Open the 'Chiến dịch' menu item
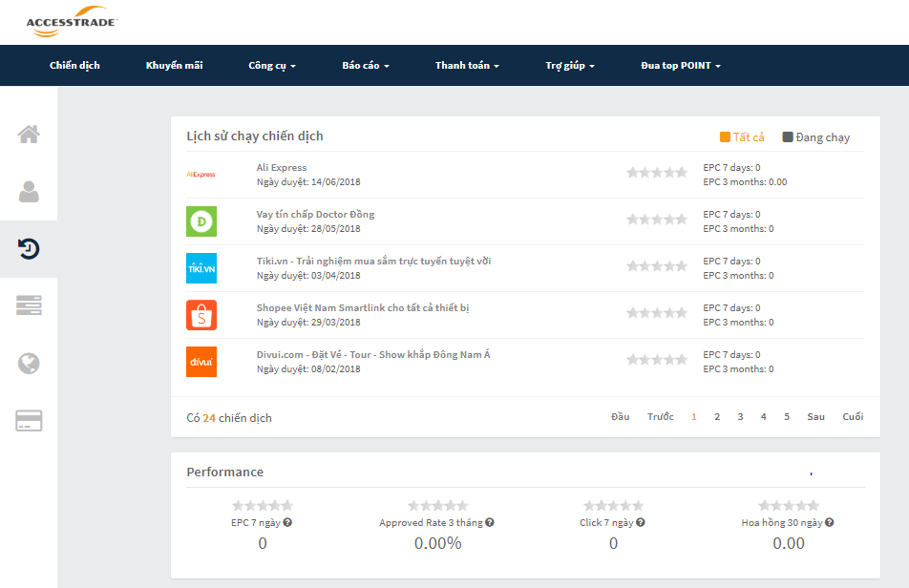Viewport: 909px width, 588px height. (74, 66)
